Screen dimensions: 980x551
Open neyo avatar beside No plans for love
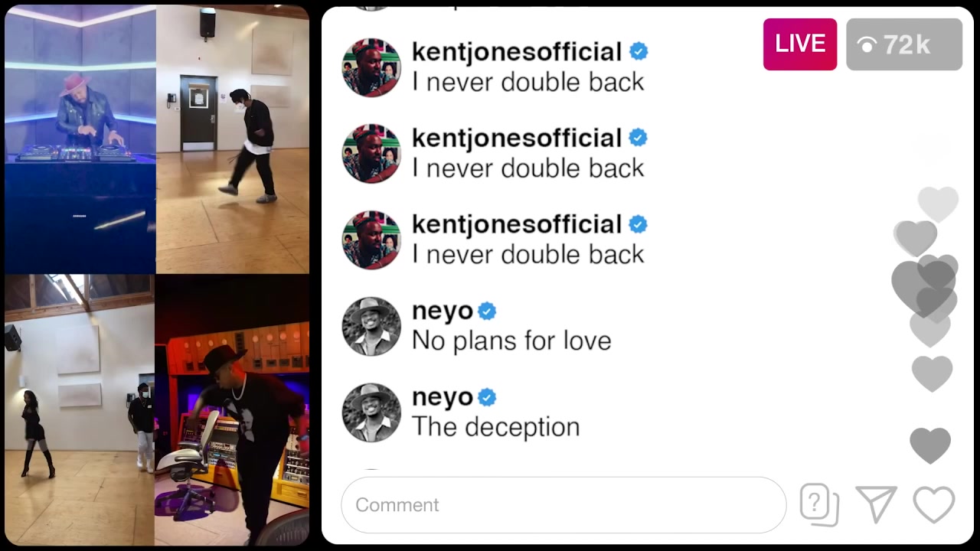tap(371, 327)
